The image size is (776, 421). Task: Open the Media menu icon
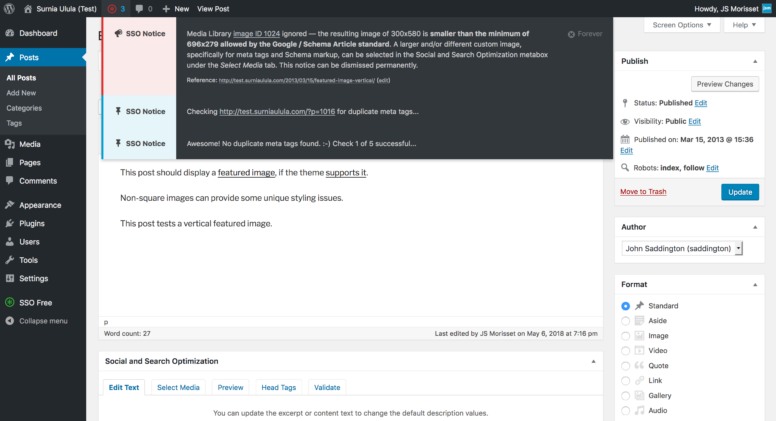(9, 144)
